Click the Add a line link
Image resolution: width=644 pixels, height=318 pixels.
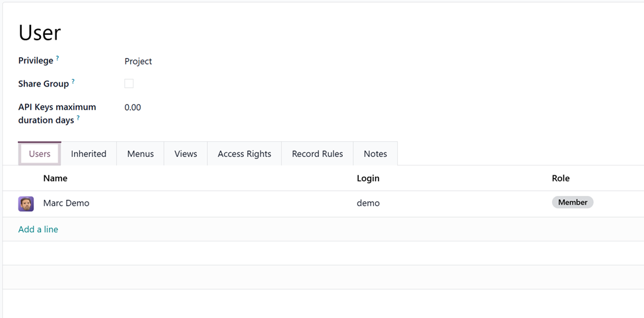38,230
